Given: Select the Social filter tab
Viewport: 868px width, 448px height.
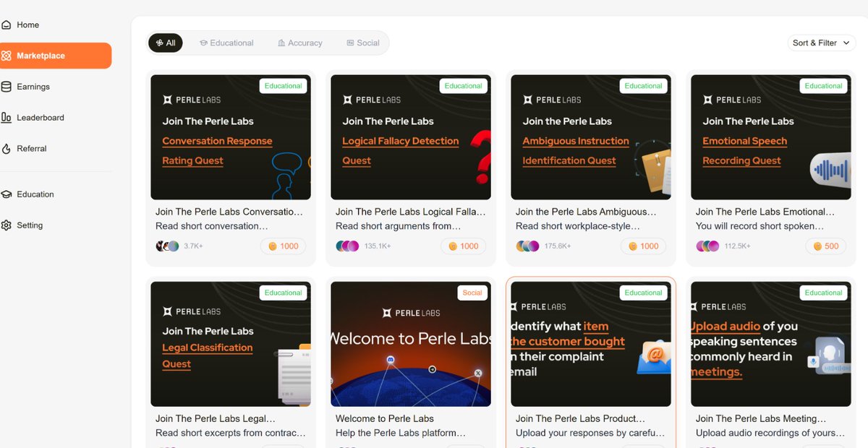Looking at the screenshot, I should [363, 43].
